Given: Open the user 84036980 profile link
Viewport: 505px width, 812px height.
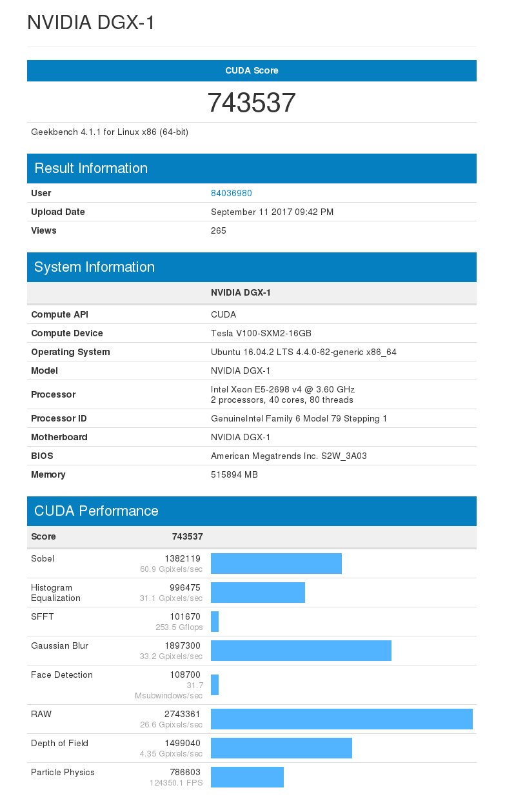Looking at the screenshot, I should [x=231, y=193].
